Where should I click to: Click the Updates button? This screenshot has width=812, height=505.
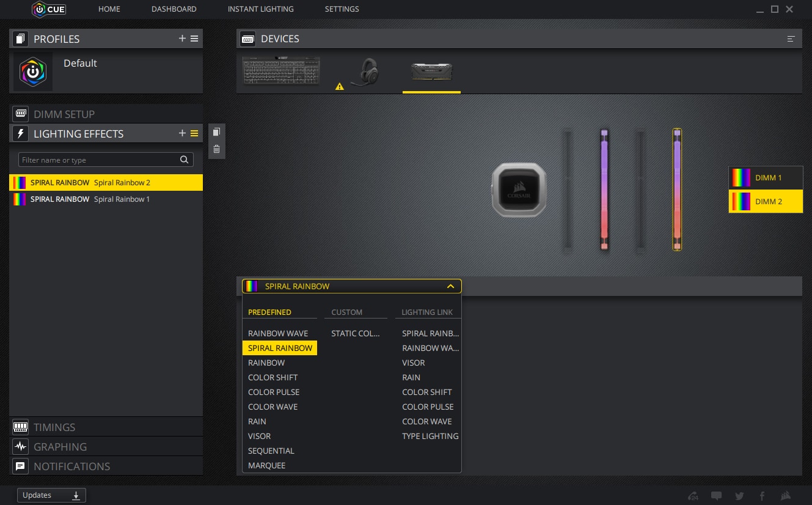pos(51,495)
